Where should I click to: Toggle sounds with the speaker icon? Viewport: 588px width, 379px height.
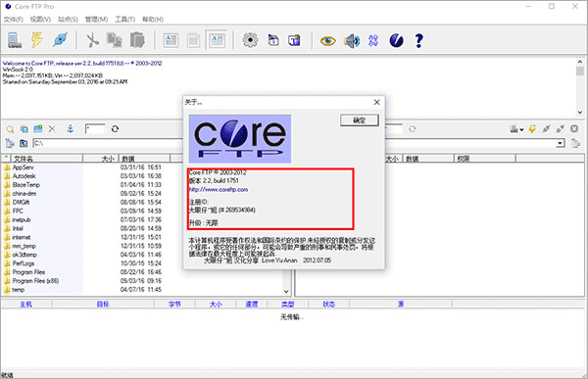(x=352, y=40)
